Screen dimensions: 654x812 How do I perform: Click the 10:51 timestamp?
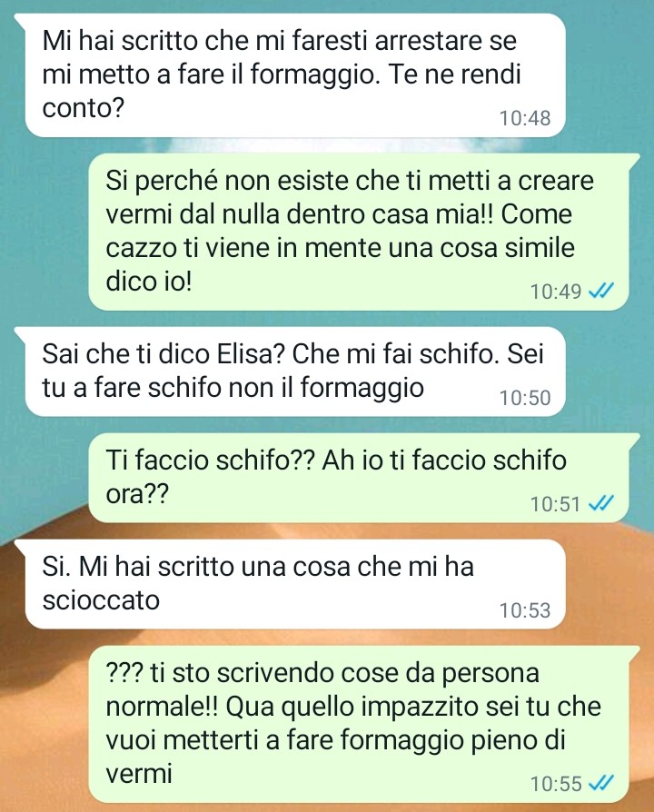[556, 504]
